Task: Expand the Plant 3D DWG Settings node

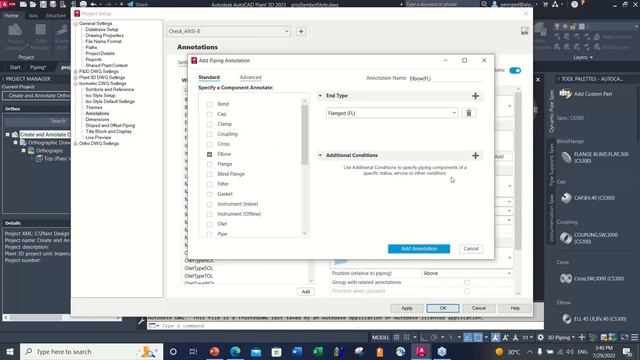Action: click(76, 78)
